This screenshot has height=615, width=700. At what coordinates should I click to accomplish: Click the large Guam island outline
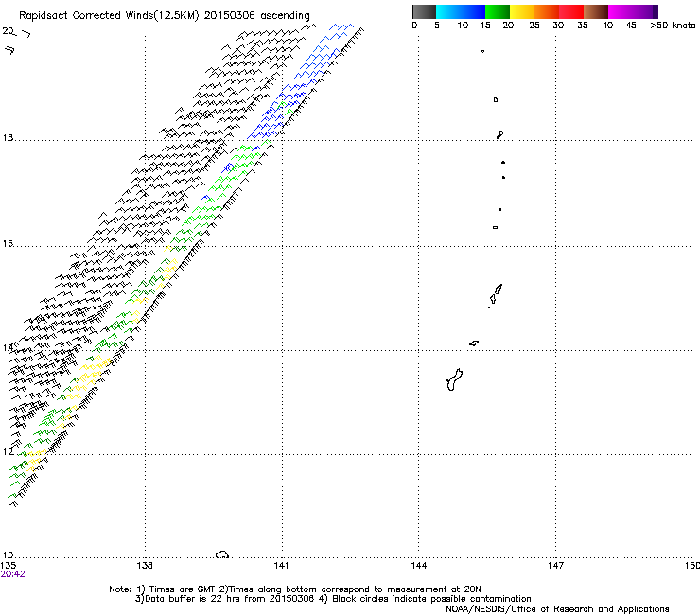(454, 379)
